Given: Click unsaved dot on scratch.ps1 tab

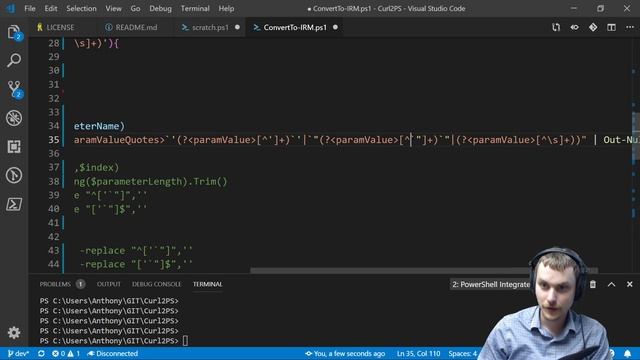Looking at the screenshot, I should (x=237, y=27).
